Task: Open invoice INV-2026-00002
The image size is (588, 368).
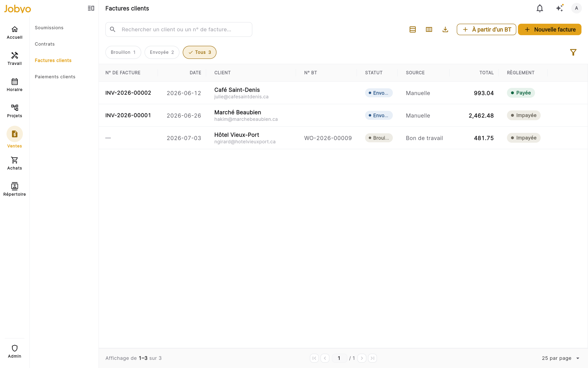Action: [128, 93]
